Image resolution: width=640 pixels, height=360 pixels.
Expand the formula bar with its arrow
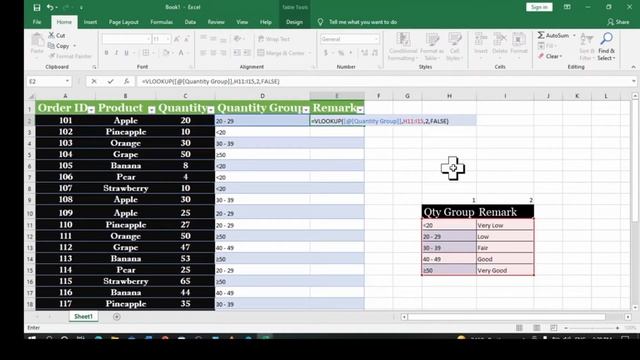coord(633,81)
